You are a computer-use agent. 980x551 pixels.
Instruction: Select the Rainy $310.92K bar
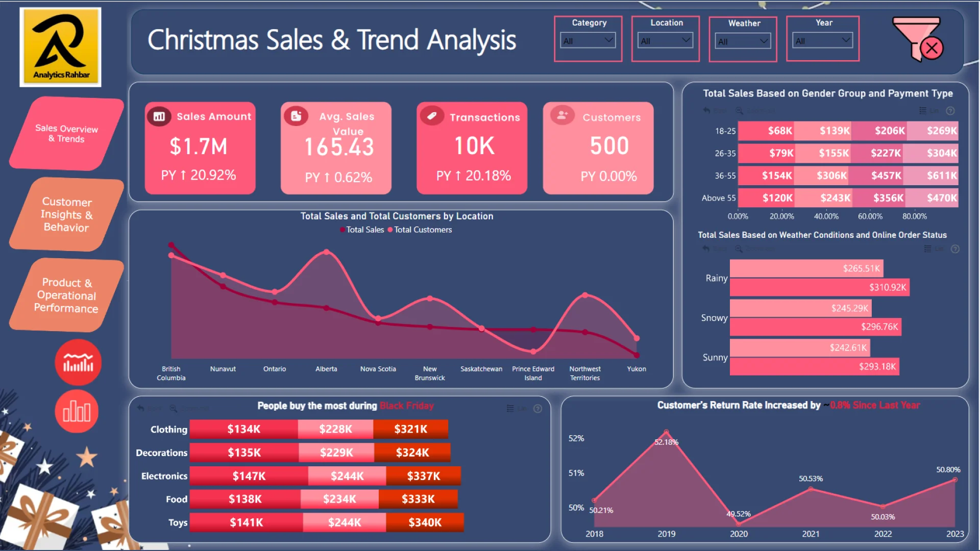[x=820, y=287]
